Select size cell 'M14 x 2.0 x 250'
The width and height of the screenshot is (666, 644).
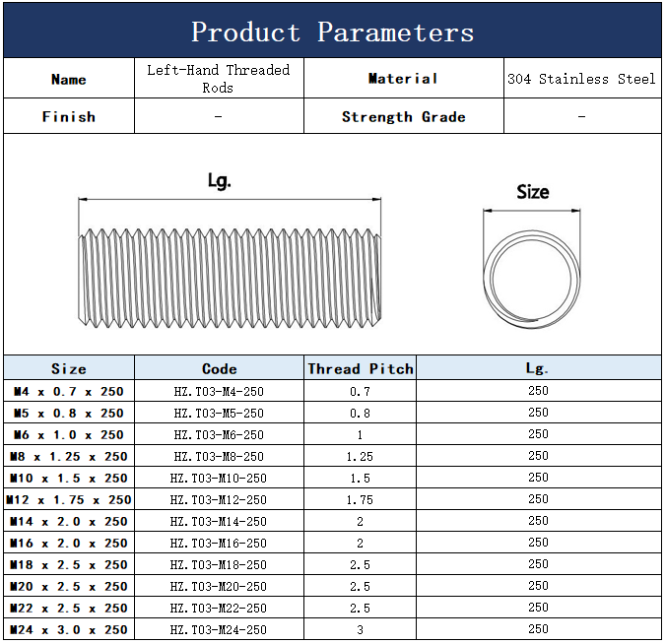tap(69, 521)
